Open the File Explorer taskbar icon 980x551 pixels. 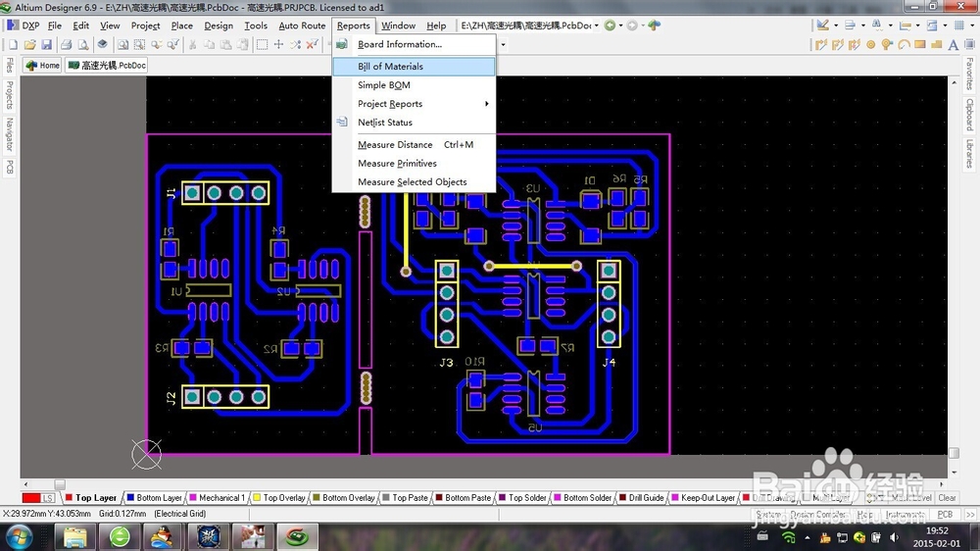click(x=75, y=537)
